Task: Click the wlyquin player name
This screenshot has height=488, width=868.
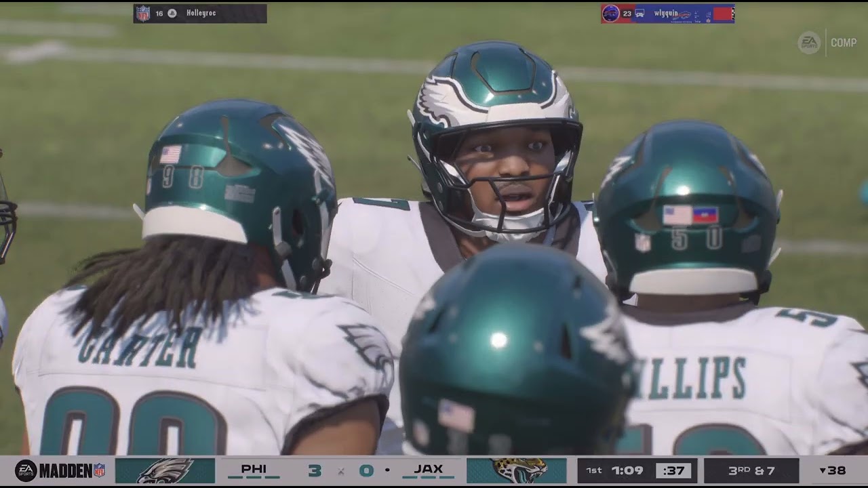Action: pos(666,14)
